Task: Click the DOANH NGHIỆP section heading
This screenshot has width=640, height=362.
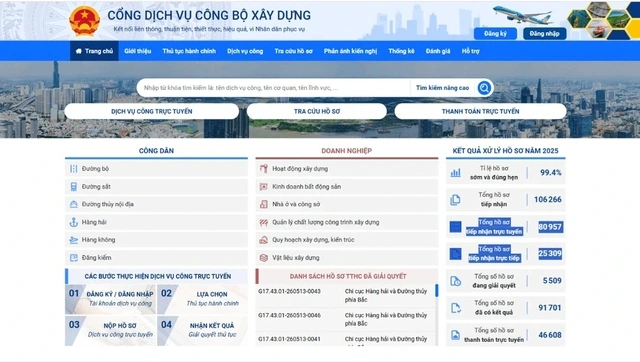Action: point(347,151)
